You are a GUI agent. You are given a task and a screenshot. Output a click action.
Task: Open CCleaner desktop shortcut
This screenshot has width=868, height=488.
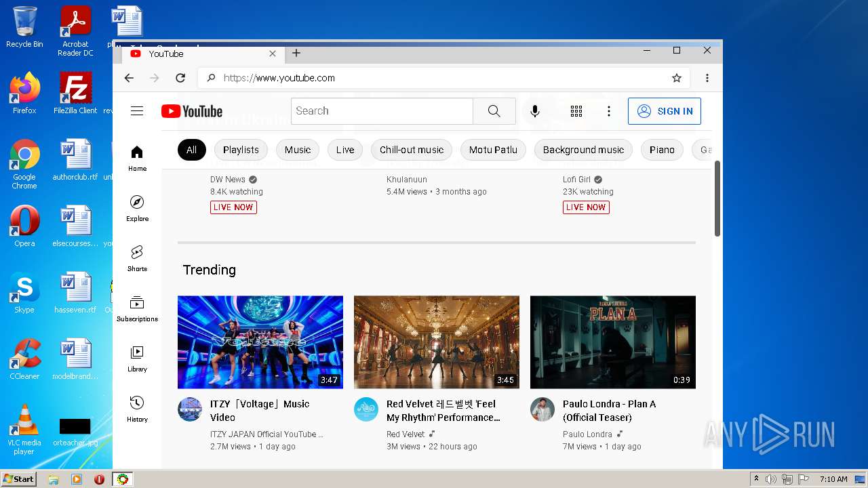coord(24,359)
